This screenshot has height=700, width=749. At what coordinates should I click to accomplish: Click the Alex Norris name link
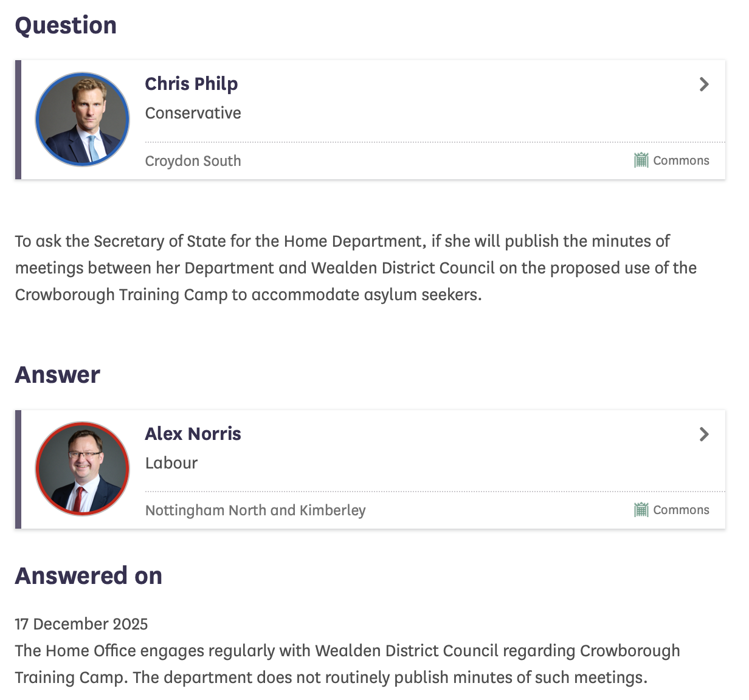193,433
